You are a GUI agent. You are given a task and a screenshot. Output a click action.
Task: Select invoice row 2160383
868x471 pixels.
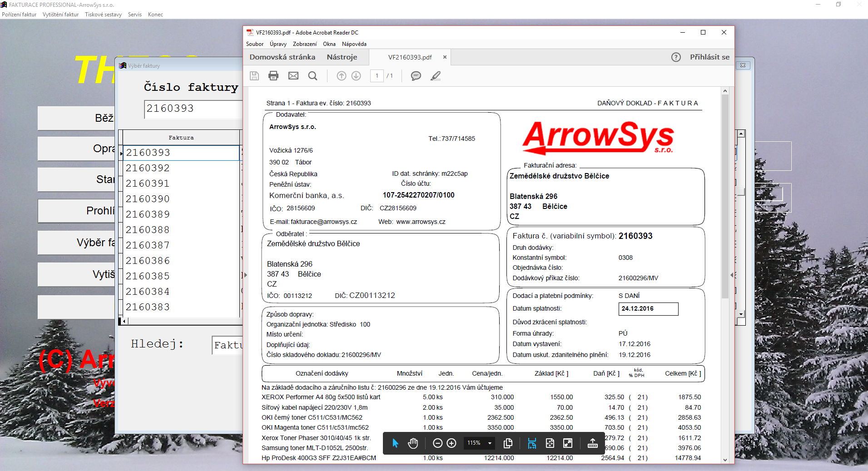181,307
